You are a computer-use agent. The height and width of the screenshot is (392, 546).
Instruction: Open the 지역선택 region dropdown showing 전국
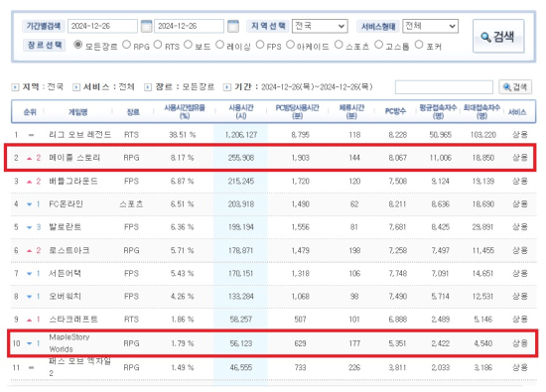coord(320,26)
